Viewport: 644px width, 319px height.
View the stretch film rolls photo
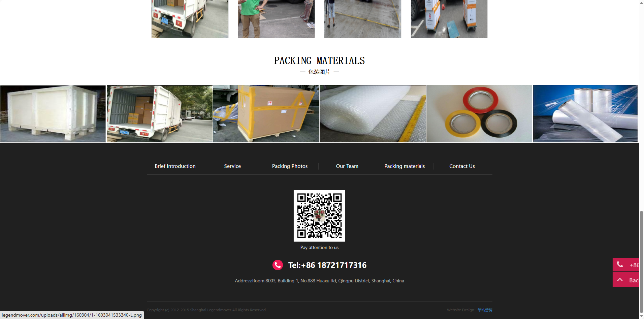(585, 114)
